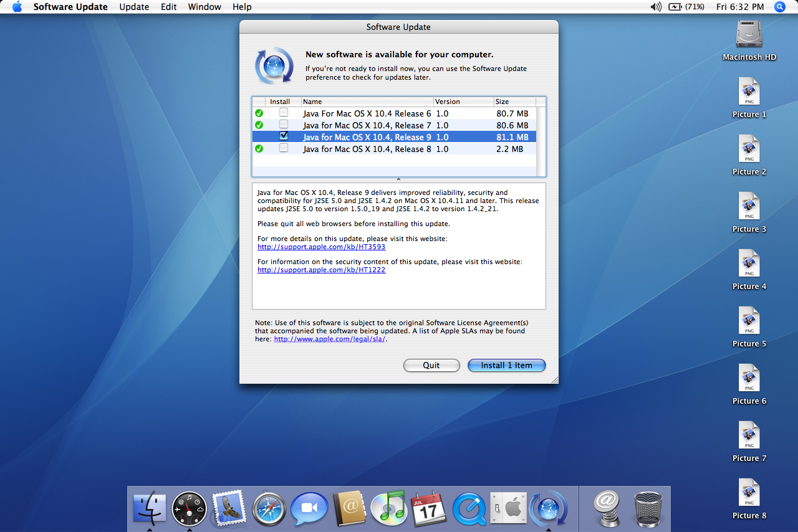Viewport: 798px width, 532px height.
Task: Click the Install 1 Item button
Action: pyautogui.click(x=507, y=366)
